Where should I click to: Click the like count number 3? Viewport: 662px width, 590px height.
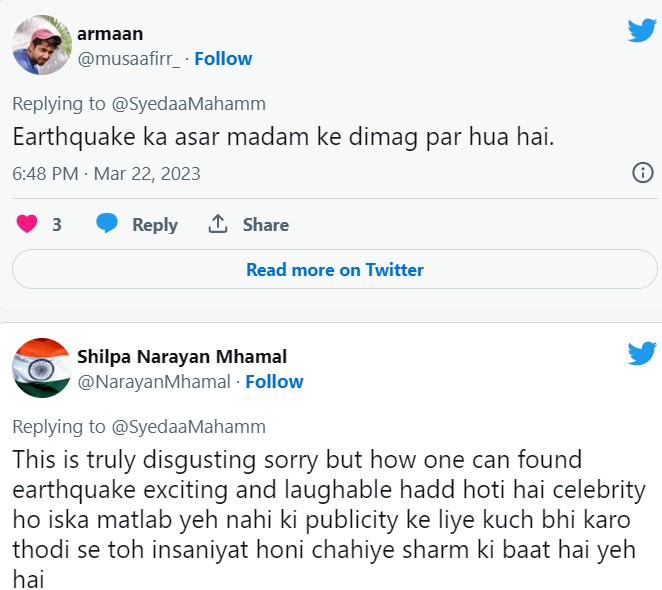pyautogui.click(x=57, y=225)
